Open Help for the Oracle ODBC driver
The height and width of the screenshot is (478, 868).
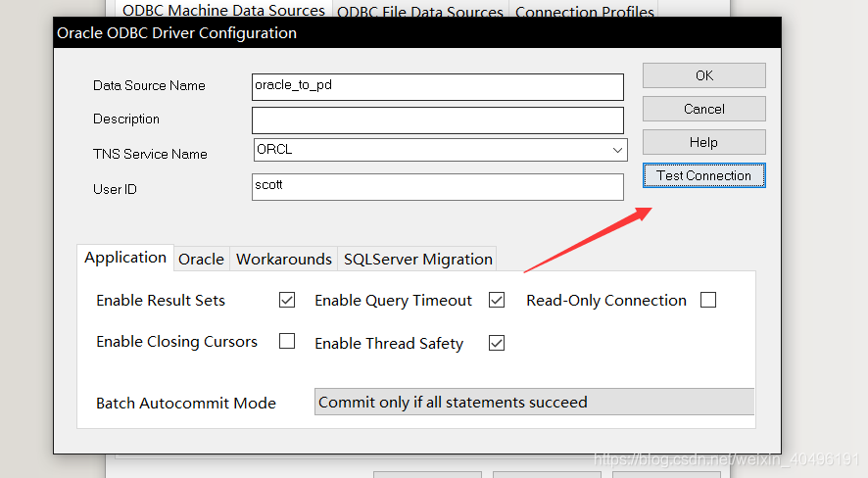pos(704,142)
